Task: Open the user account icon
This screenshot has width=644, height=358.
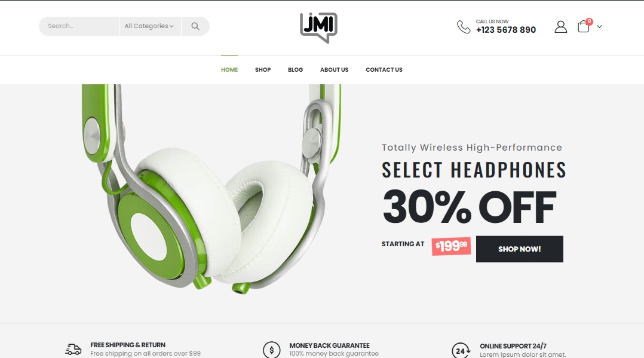Action: (x=560, y=27)
